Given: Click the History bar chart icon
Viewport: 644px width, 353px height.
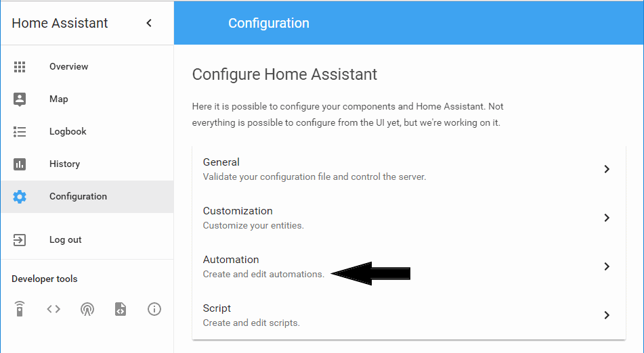Looking at the screenshot, I should pos(20,164).
